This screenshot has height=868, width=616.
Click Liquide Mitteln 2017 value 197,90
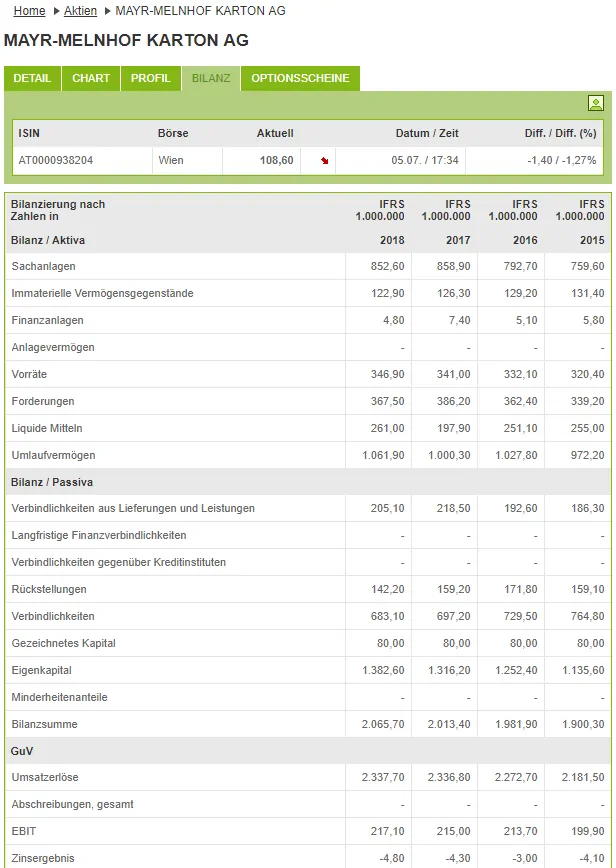click(x=453, y=428)
